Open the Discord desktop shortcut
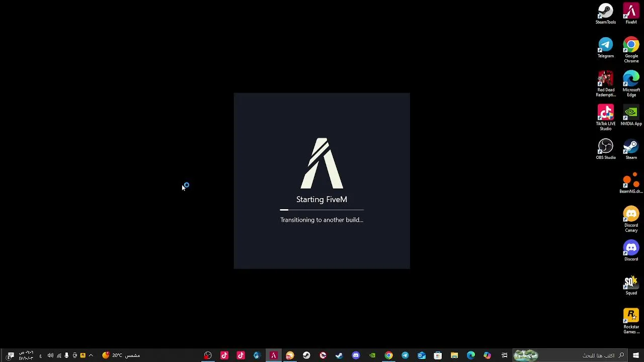The width and height of the screenshot is (644, 362). [631, 250]
